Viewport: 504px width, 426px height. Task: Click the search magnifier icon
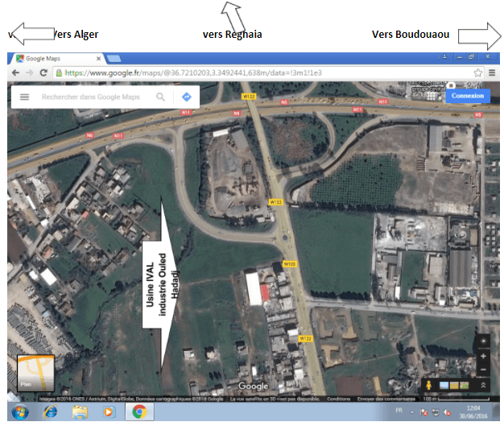(x=161, y=97)
